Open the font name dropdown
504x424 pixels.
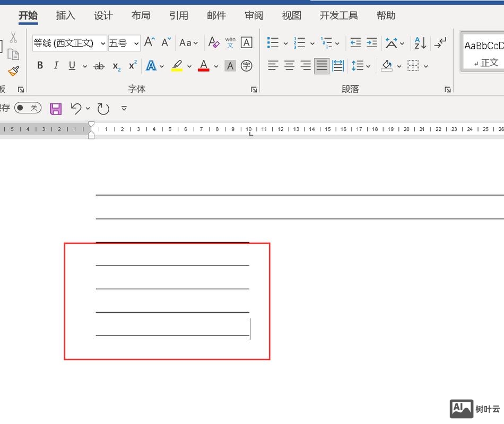coord(103,43)
